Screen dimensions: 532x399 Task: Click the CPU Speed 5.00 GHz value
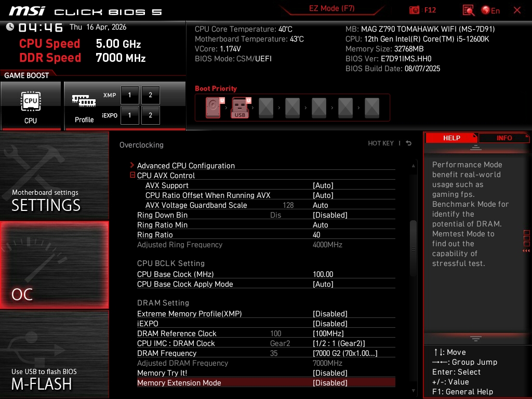coord(118,44)
